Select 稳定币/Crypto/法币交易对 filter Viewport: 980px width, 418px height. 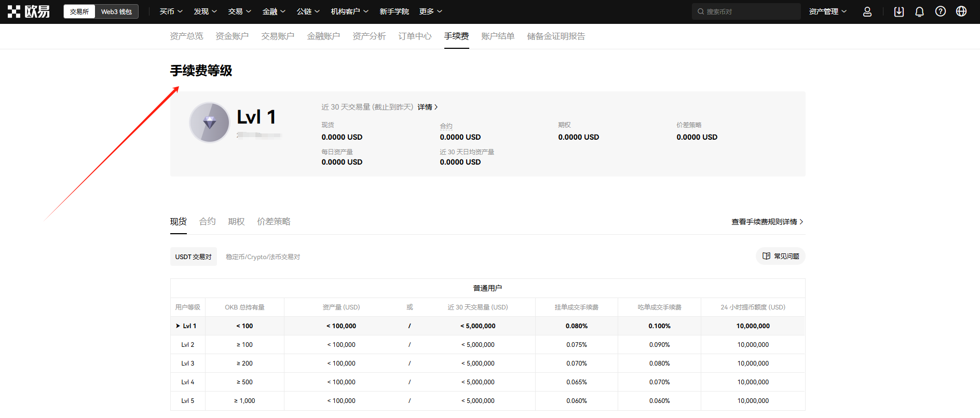(263, 257)
